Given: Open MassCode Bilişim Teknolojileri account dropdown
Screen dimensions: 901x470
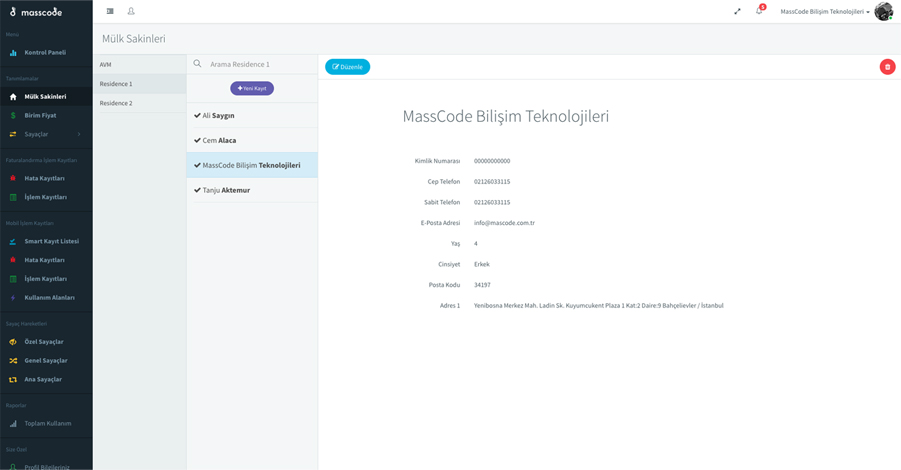Looking at the screenshot, I should [x=825, y=11].
